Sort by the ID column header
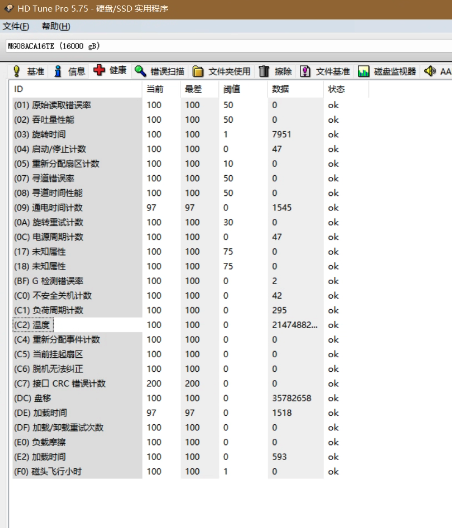 77,89
